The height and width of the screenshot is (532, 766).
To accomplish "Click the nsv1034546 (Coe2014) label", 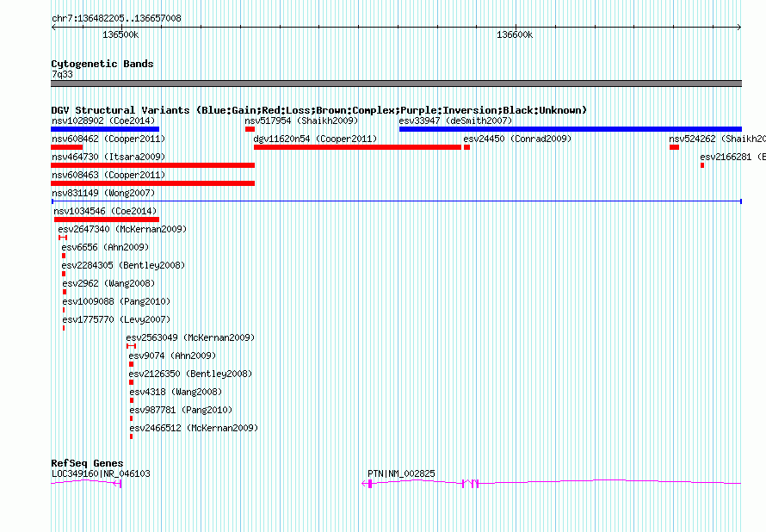I will 105,211.
